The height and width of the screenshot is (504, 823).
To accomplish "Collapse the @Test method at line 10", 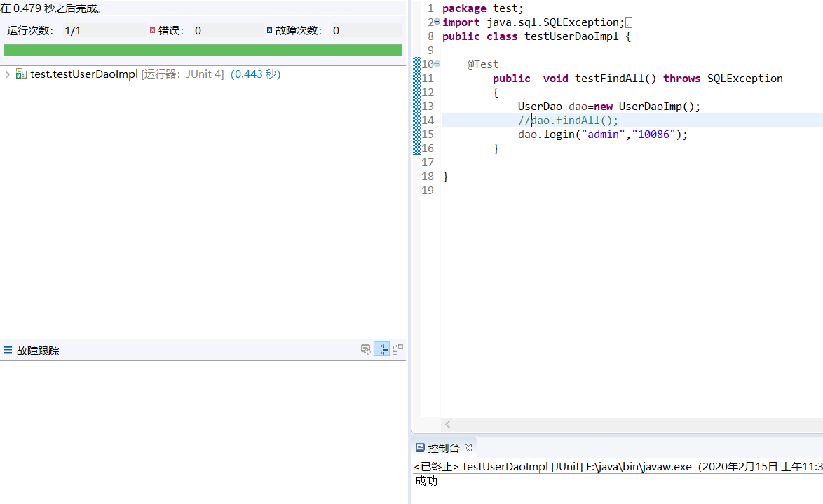I will [437, 64].
